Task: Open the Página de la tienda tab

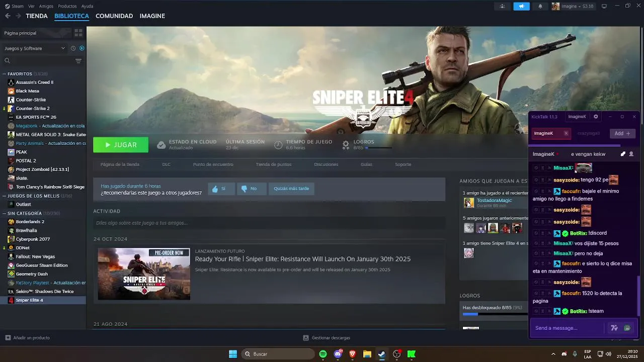Action: 120,164
